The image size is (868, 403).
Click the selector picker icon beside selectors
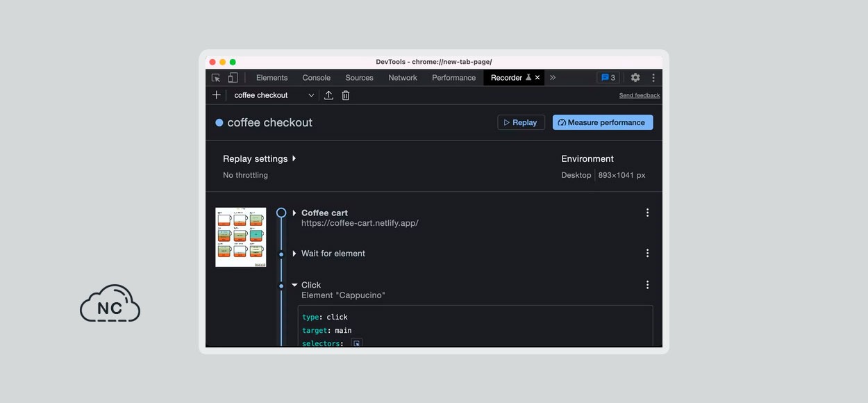pyautogui.click(x=357, y=343)
